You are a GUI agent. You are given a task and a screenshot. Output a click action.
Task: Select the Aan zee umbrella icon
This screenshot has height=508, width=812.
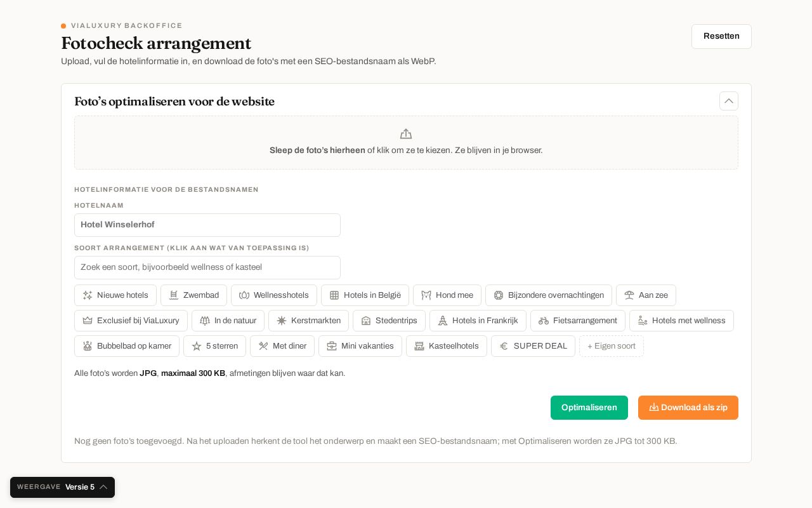point(629,295)
